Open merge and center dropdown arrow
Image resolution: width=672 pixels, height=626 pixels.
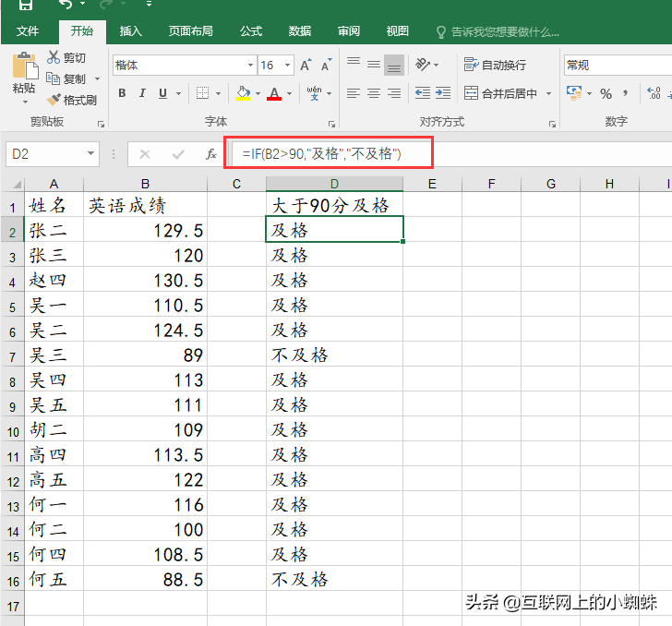point(548,93)
